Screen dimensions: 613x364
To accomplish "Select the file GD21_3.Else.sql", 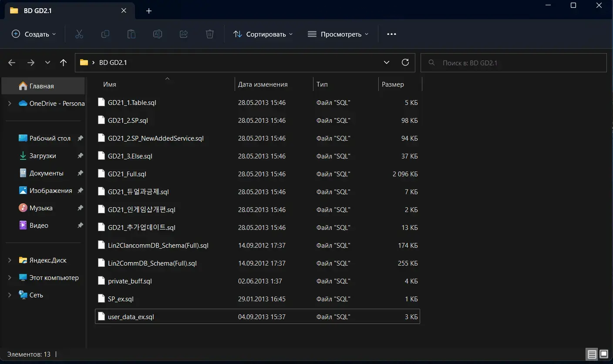I will point(257,156).
